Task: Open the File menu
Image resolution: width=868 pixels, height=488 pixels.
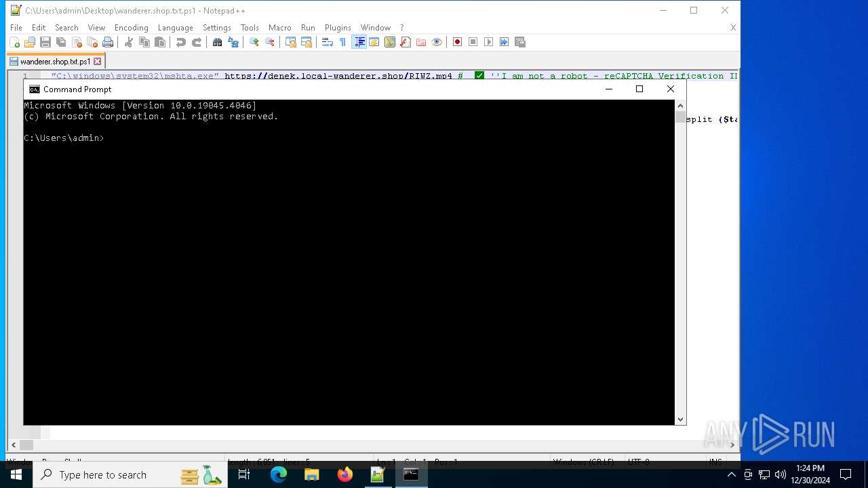Action: pos(16,28)
